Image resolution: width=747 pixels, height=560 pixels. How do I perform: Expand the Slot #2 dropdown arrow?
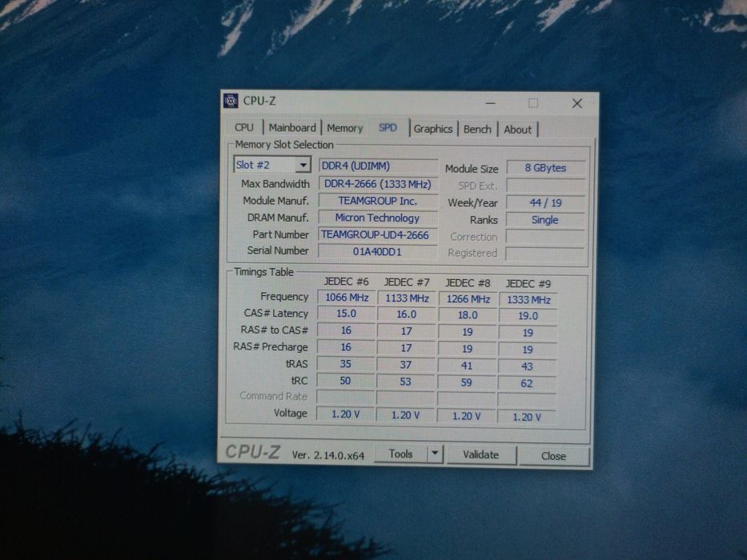click(x=303, y=166)
